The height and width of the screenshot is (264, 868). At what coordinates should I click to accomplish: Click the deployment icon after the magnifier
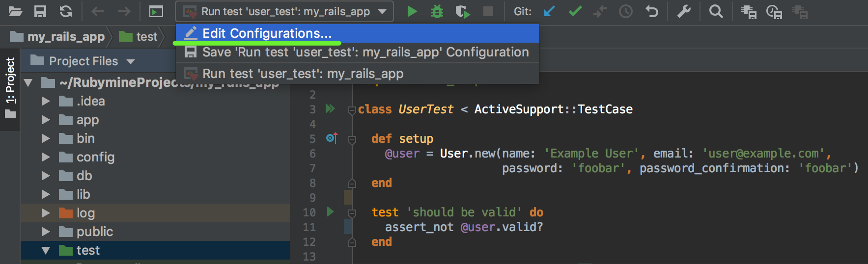pos(748,12)
